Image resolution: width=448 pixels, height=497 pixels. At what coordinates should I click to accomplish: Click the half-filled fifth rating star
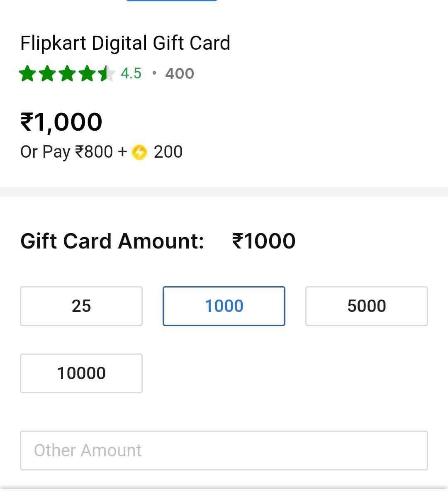pos(106,74)
